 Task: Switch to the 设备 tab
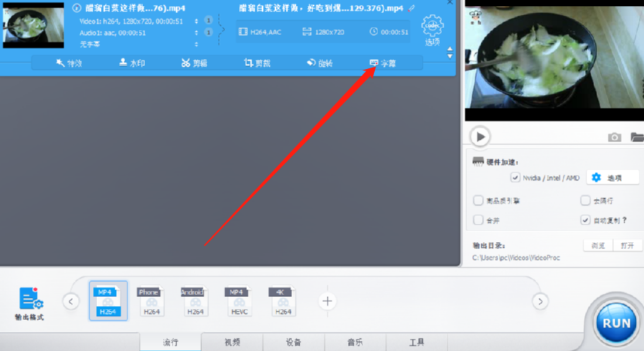tap(294, 342)
